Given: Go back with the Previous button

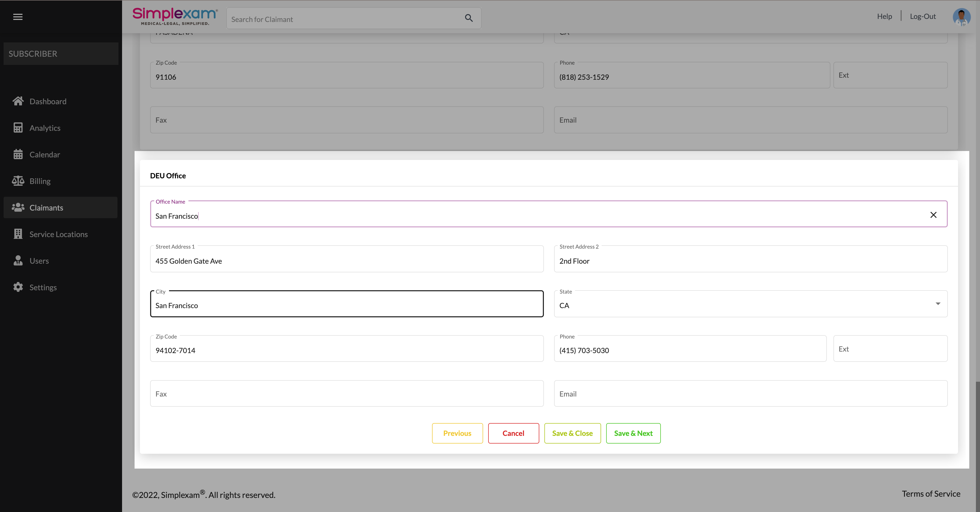Looking at the screenshot, I should click(x=457, y=433).
